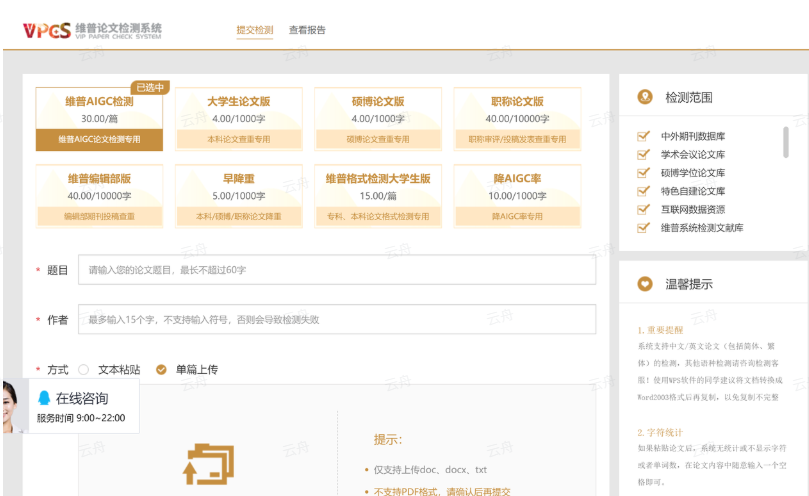Viewport: 809px width, 496px height.
Task: Toggle the 互联网数据资源 checkbox
Action: (x=643, y=210)
